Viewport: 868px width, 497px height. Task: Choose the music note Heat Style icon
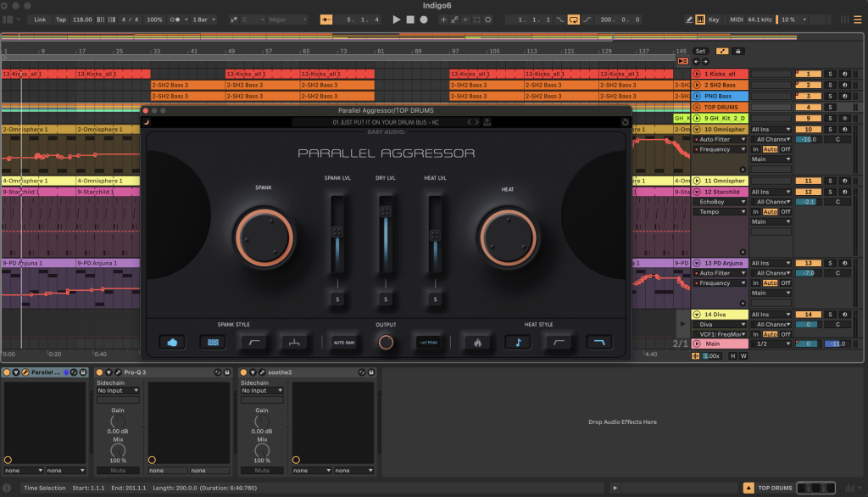click(x=517, y=343)
